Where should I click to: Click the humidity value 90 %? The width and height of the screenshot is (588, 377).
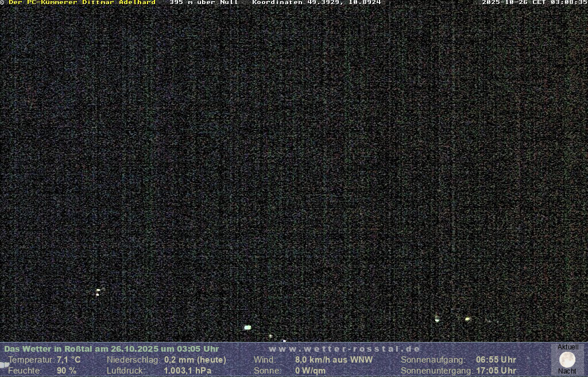pos(66,371)
